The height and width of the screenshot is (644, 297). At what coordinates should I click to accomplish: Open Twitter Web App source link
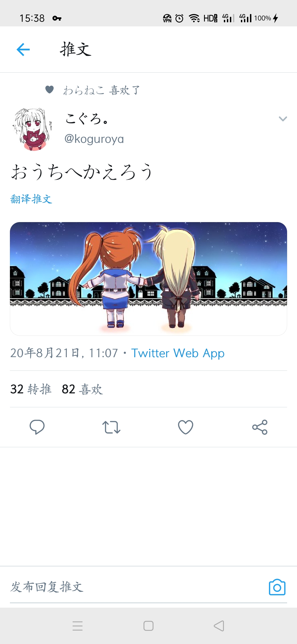[x=178, y=353]
